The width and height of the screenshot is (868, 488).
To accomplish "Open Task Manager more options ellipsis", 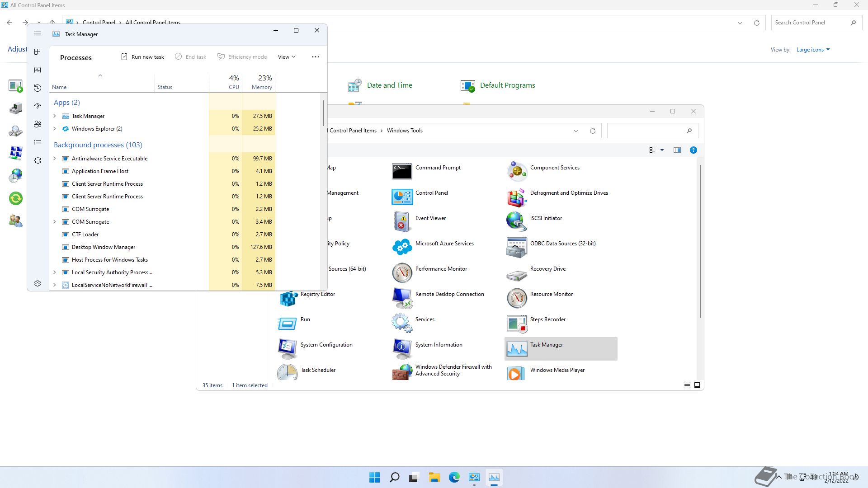I will (x=316, y=57).
